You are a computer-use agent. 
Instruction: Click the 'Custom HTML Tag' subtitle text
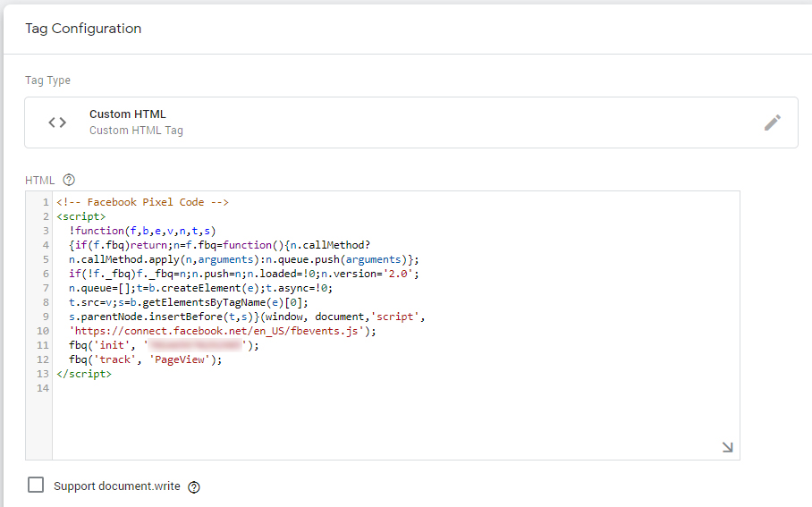(x=136, y=131)
